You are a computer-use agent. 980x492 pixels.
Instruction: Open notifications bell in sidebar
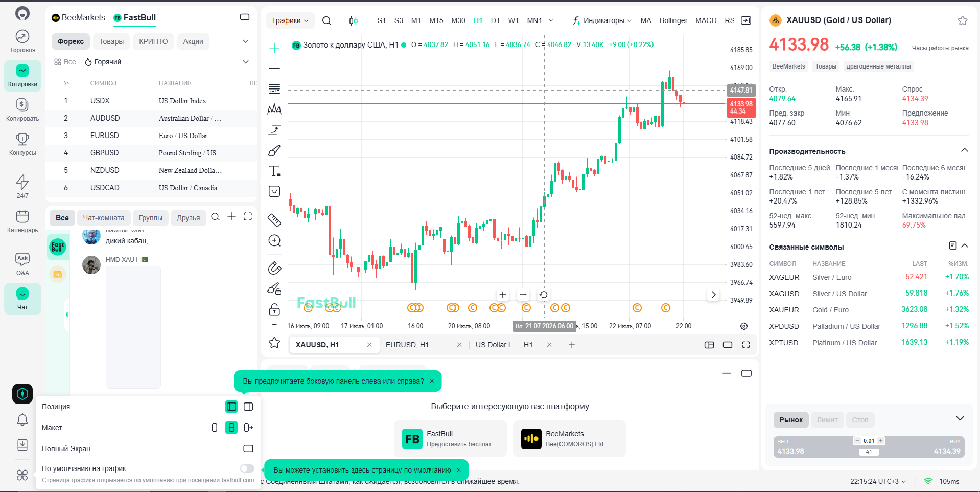(x=22, y=420)
